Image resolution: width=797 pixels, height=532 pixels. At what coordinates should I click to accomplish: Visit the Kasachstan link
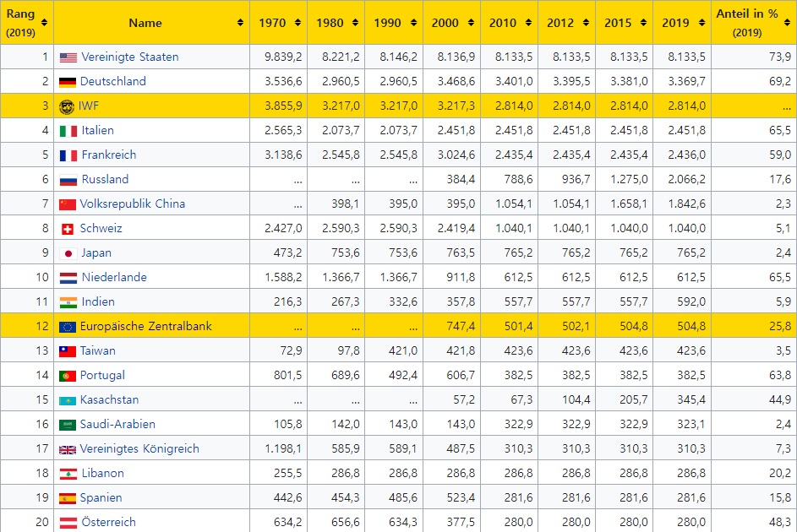point(109,399)
